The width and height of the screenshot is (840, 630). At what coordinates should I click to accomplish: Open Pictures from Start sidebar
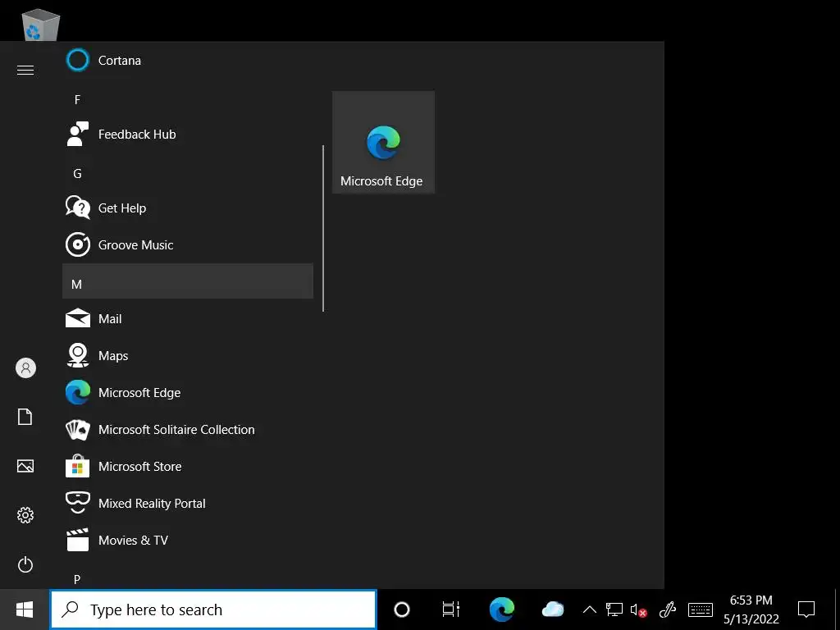pos(25,466)
